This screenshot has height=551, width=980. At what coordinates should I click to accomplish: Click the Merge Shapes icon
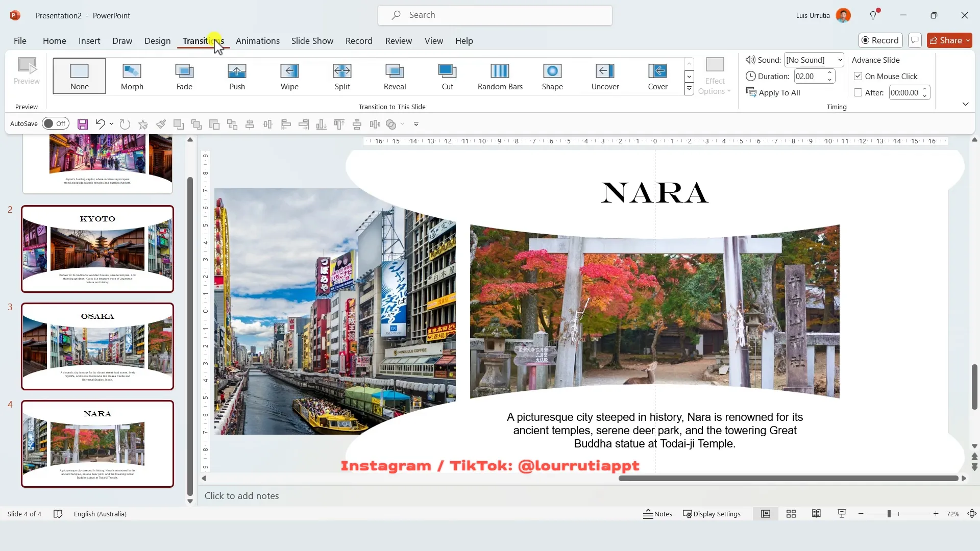(x=391, y=124)
